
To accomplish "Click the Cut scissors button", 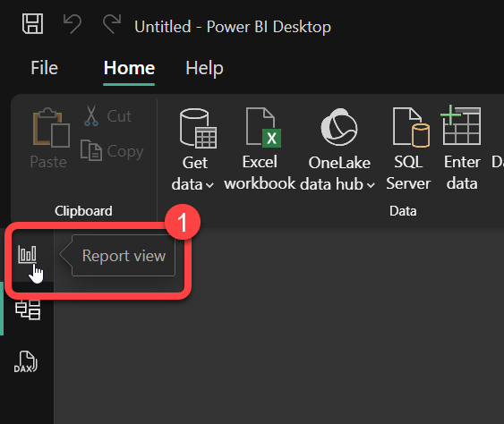I will coord(108,116).
